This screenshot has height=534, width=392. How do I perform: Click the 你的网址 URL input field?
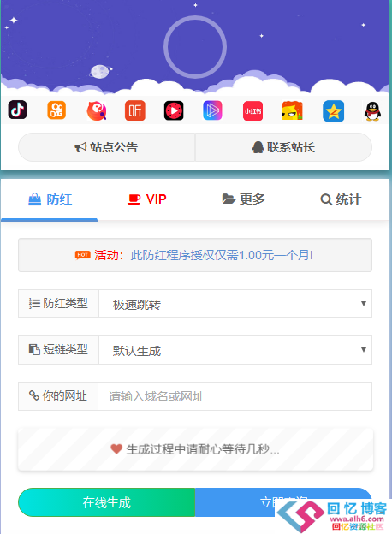[235, 396]
